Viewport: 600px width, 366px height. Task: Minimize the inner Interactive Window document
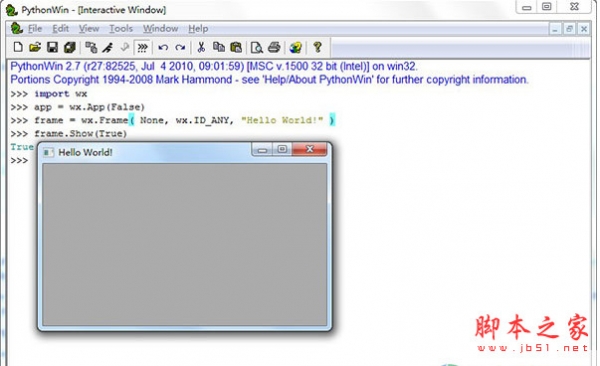(555, 29)
